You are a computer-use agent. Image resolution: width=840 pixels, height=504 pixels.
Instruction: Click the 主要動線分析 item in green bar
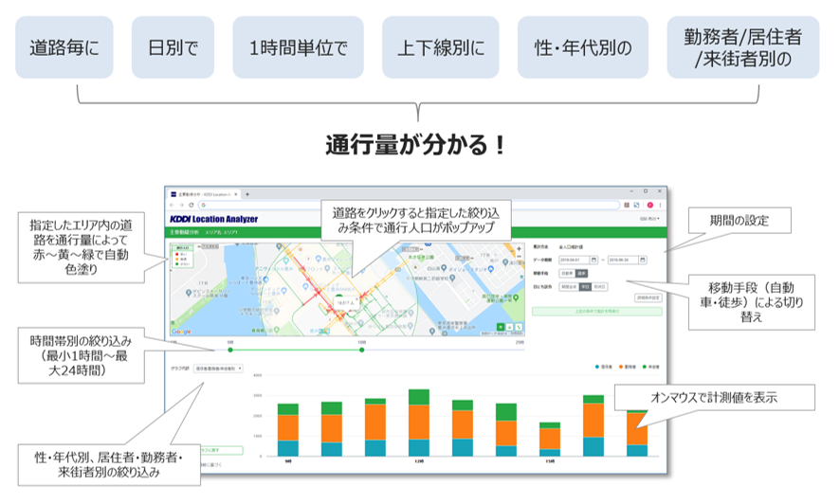click(x=184, y=233)
